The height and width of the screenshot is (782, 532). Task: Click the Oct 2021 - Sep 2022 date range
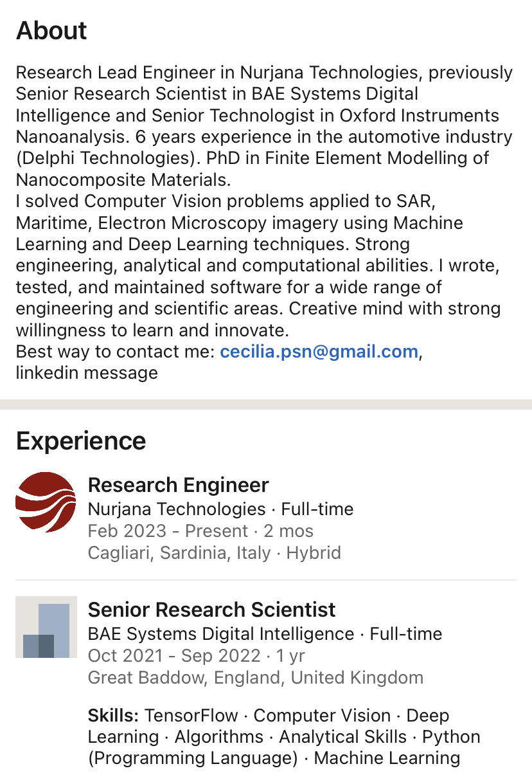(196, 656)
